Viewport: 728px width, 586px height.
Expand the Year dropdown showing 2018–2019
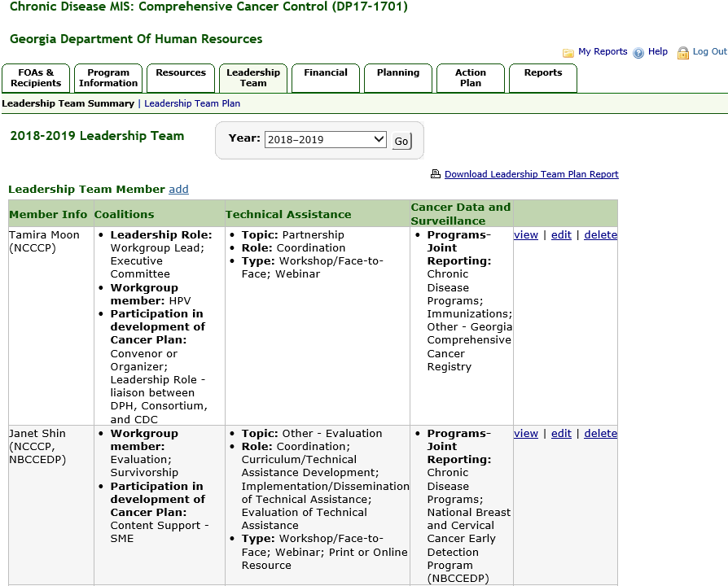[326, 140]
